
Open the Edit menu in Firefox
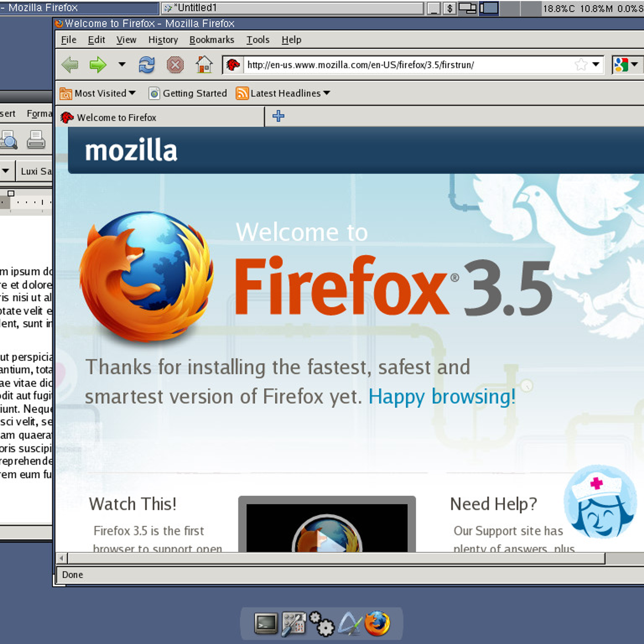coord(96,40)
